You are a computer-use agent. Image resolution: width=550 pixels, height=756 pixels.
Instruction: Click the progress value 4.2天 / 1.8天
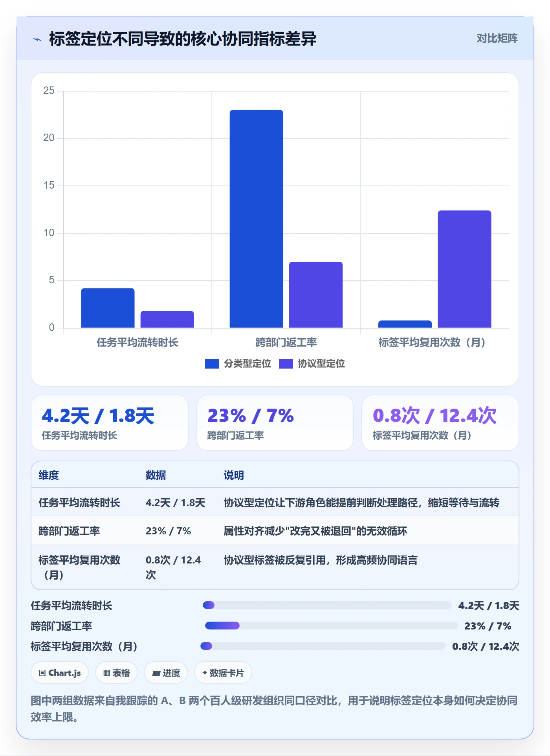(x=489, y=606)
